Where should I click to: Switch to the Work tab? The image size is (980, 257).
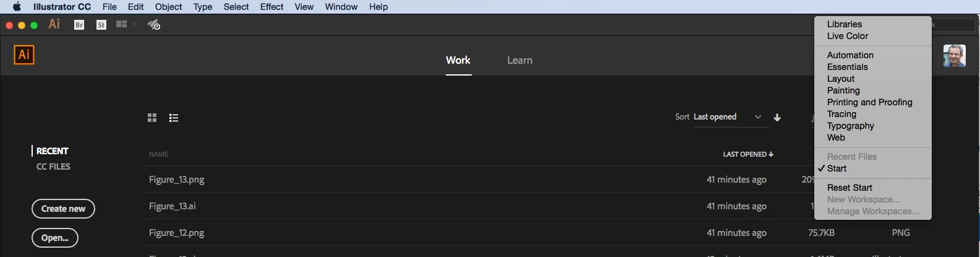coord(458,60)
